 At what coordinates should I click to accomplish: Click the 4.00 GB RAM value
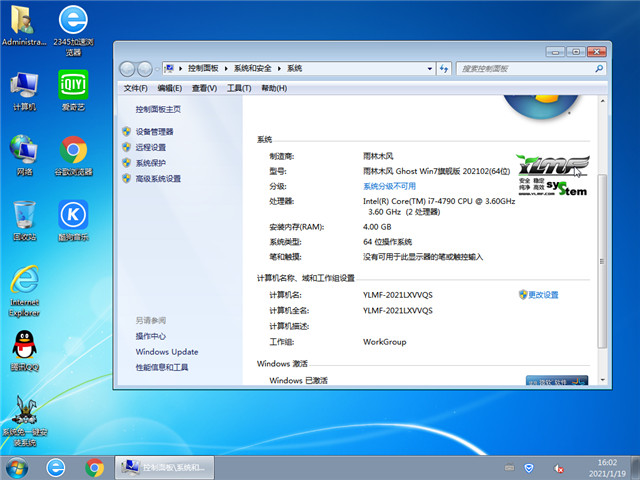377,227
